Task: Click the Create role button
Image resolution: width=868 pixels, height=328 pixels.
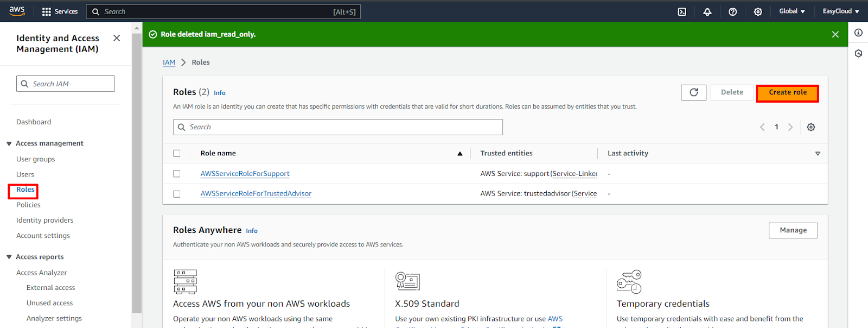Action: click(x=788, y=93)
